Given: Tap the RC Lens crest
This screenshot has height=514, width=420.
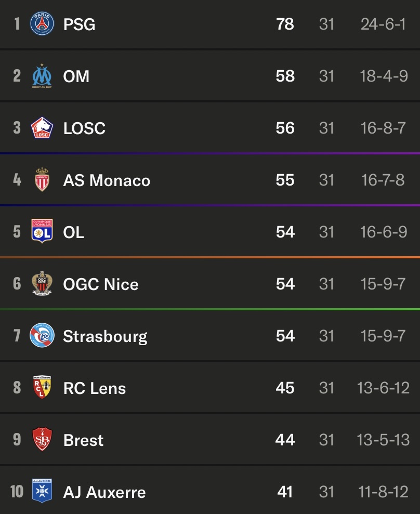Looking at the screenshot, I should [x=42, y=387].
